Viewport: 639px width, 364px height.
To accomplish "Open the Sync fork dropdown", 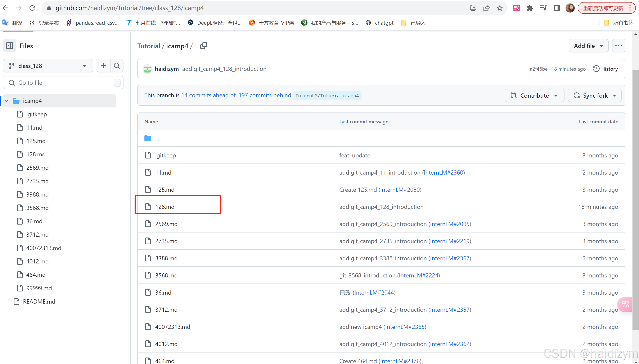I will pos(594,96).
